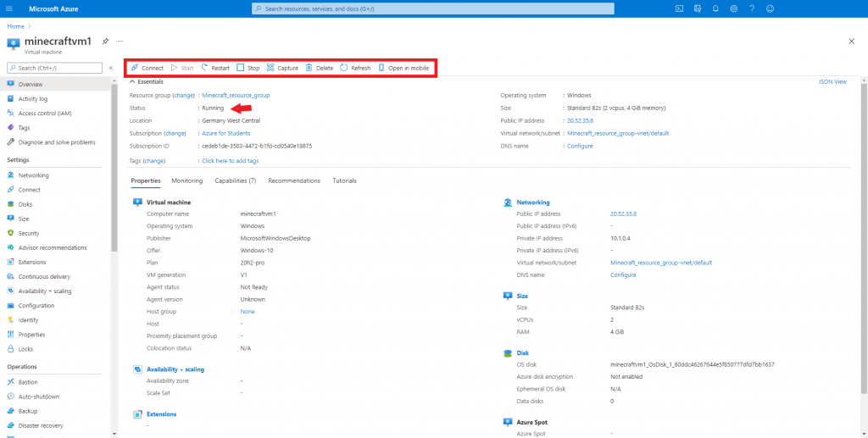
Task: Collapse the Essentials section
Action: [132, 81]
